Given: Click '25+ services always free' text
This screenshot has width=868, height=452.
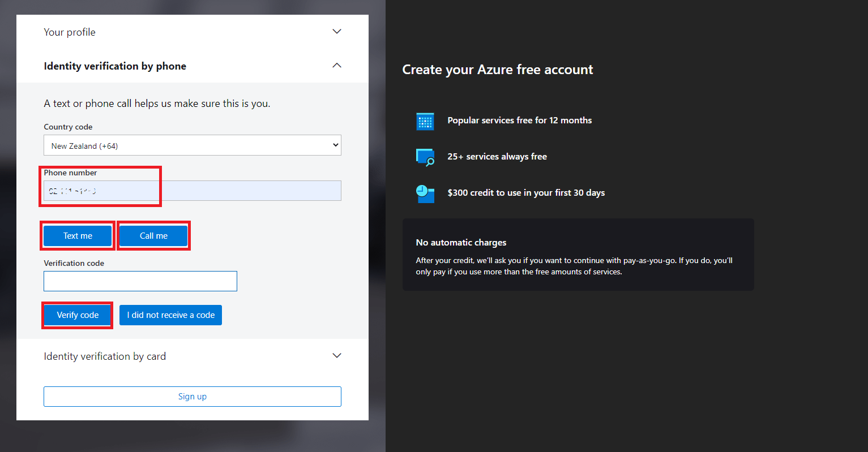Looking at the screenshot, I should pyautogui.click(x=497, y=157).
